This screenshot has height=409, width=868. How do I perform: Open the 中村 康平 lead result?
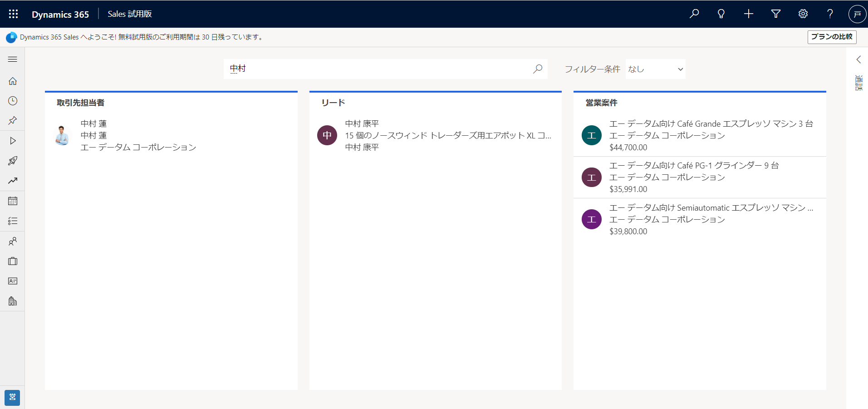435,135
